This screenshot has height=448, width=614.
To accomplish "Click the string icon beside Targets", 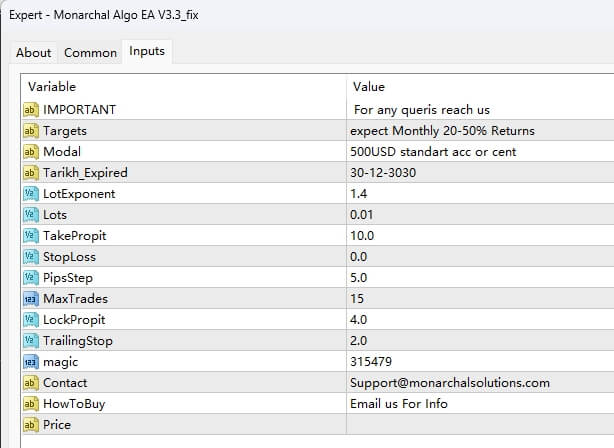I will (x=31, y=131).
